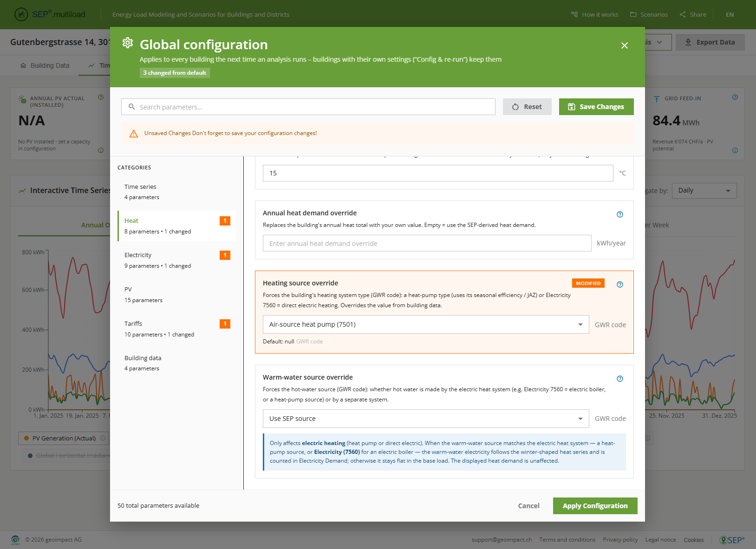Image resolution: width=756 pixels, height=549 pixels.
Task: Open help for Grid Feed-In card
Action: click(735, 97)
